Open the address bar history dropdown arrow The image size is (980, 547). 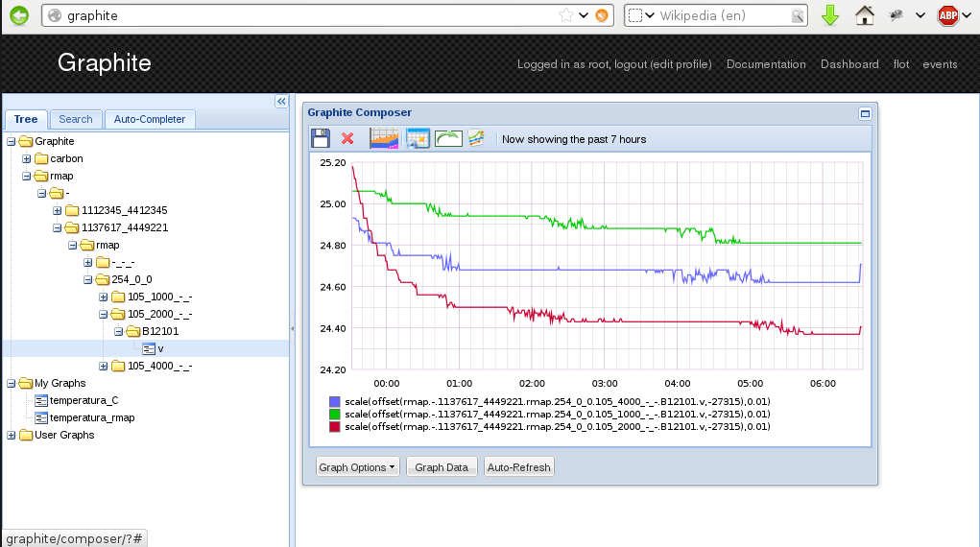(584, 15)
